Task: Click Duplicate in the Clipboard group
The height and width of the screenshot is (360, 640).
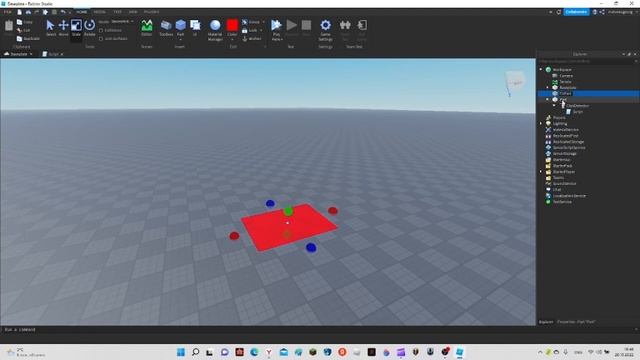Action: click(x=28, y=39)
